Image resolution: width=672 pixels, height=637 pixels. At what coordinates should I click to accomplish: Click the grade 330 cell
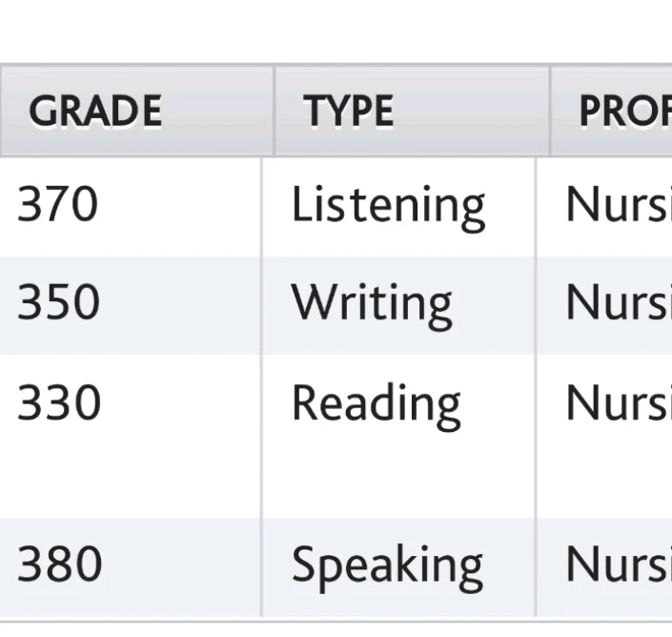(58, 402)
